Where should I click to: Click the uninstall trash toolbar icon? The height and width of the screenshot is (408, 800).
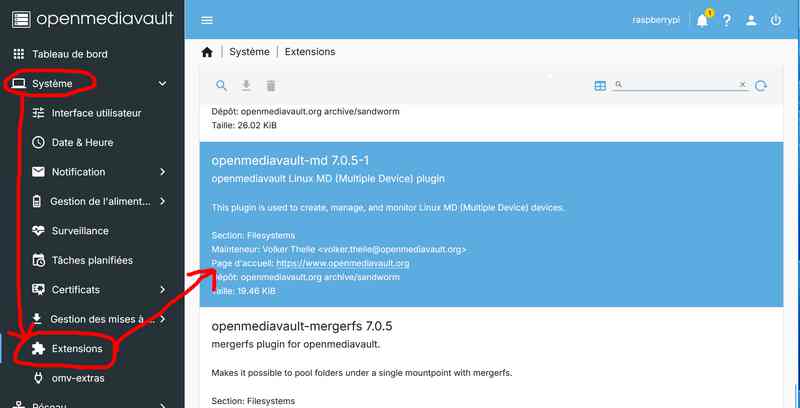point(271,86)
